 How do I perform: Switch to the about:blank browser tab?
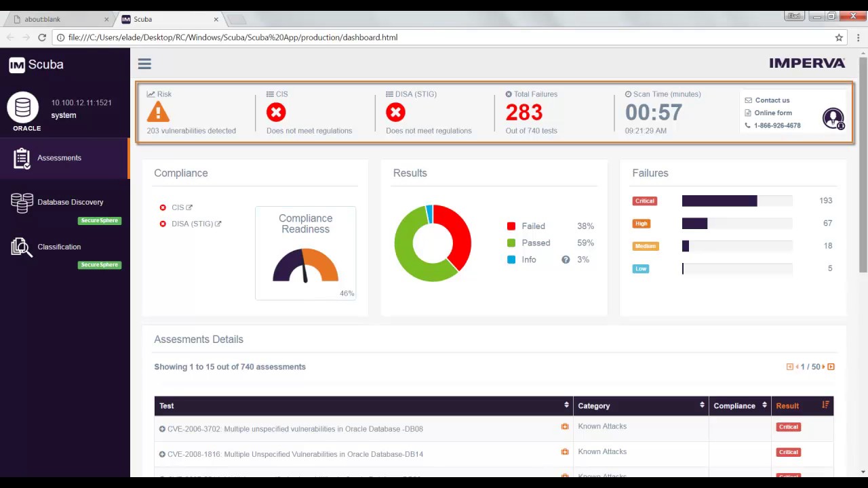(x=60, y=19)
